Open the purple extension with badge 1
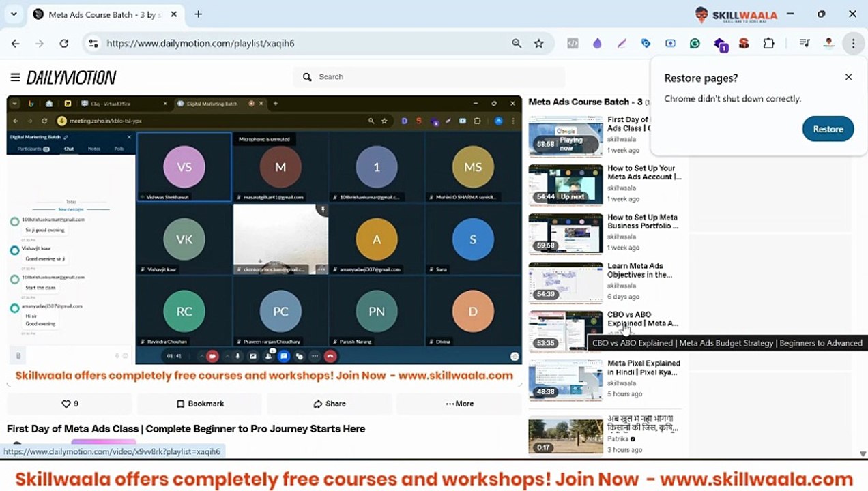868x491 pixels. (x=721, y=44)
